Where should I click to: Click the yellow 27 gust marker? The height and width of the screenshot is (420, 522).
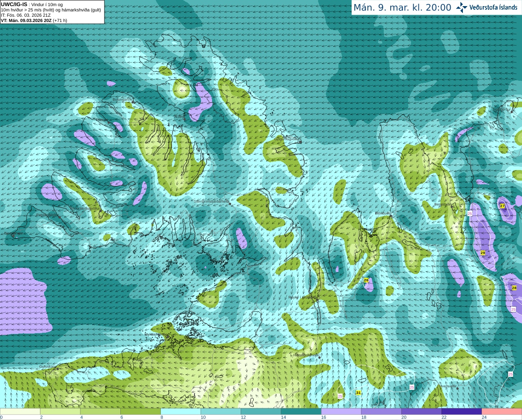pos(502,206)
